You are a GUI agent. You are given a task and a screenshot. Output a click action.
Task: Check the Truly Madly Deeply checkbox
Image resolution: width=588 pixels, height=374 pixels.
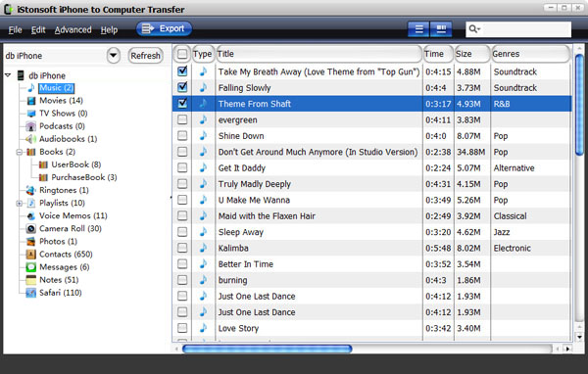point(182,184)
